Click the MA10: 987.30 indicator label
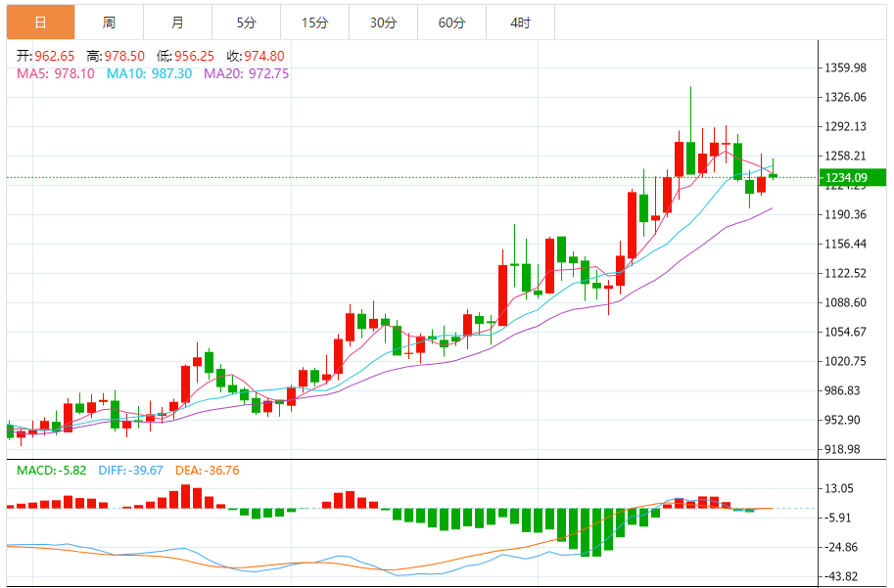Viewport: 894px width, 588px height. point(149,73)
